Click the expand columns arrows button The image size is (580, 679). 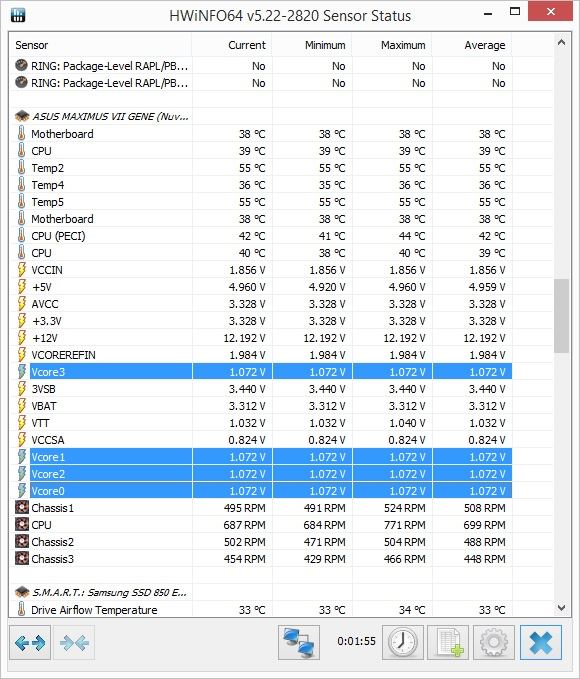tap(30, 643)
